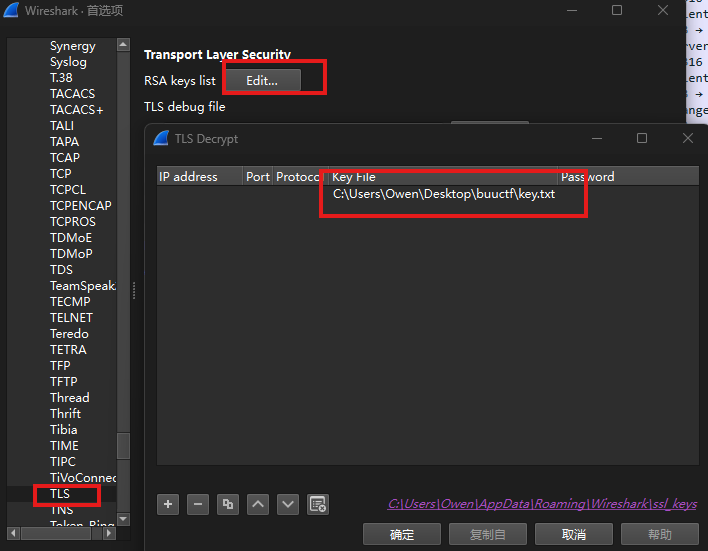Screen dimensions: 708x551
Task: Maximize the Wireshark 首选项 window
Action: pyautogui.click(x=617, y=10)
